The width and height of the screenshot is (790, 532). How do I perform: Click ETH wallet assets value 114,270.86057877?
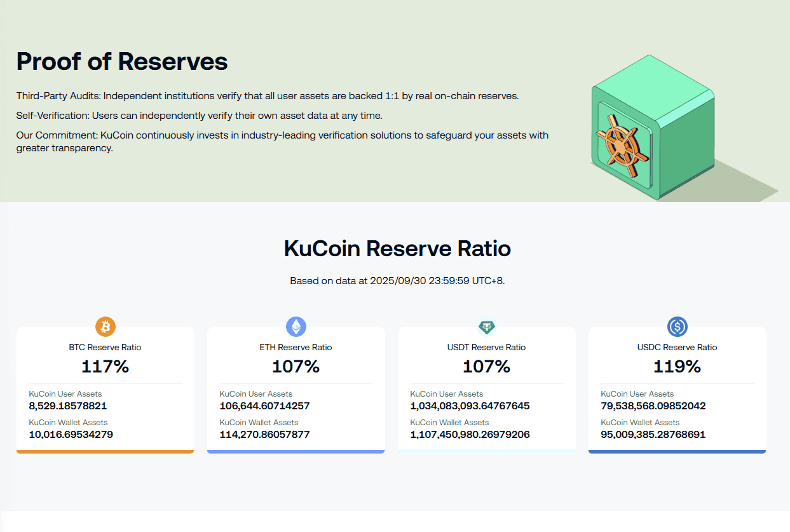[264, 435]
